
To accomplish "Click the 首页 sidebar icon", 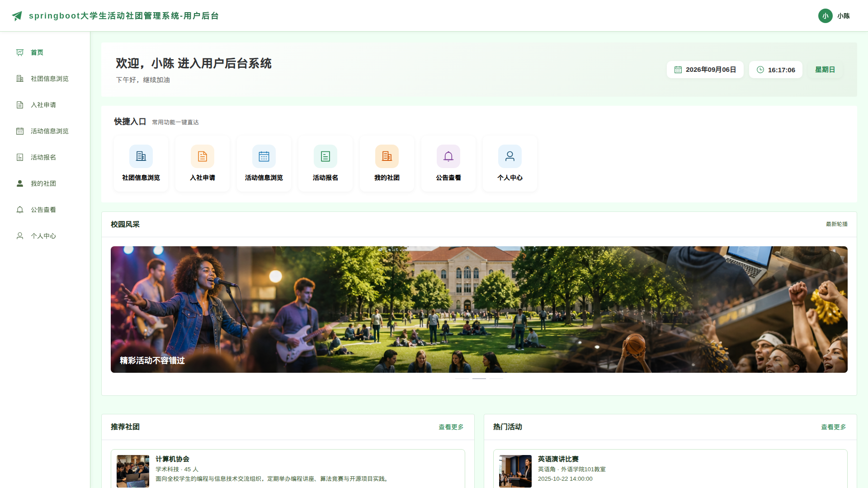I will pyautogui.click(x=20, y=52).
